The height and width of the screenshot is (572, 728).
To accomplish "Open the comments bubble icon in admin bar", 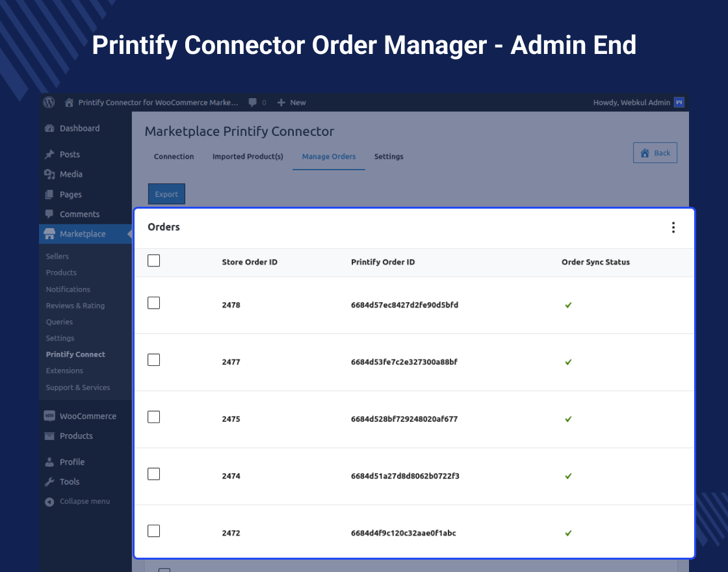I will pos(253,103).
